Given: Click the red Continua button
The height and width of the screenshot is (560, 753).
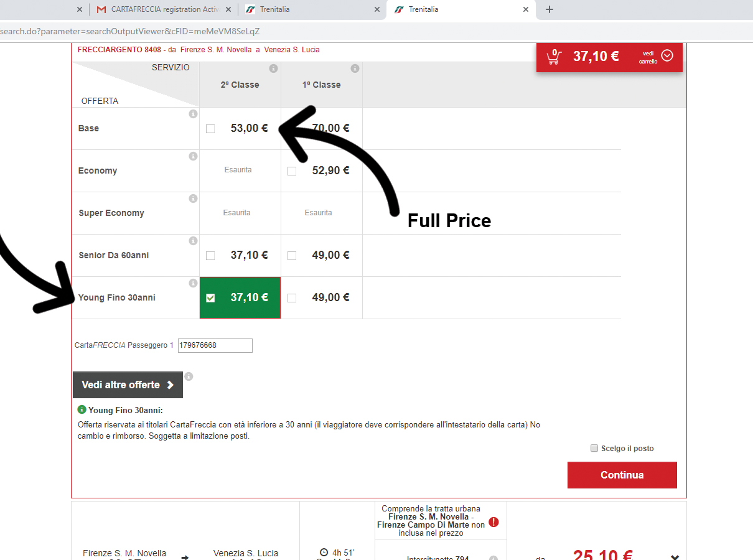Looking at the screenshot, I should pyautogui.click(x=622, y=475).
